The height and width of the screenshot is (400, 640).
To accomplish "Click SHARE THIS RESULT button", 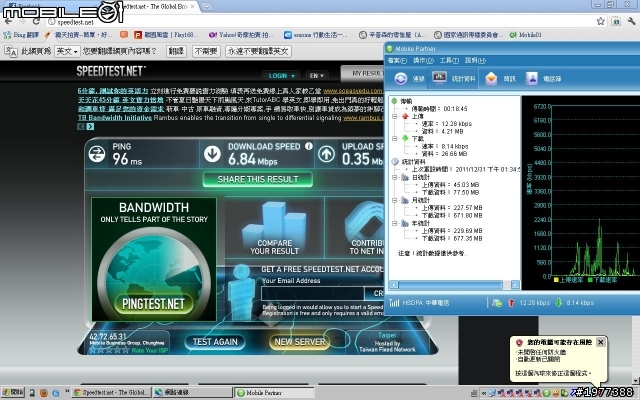I will [x=258, y=179].
